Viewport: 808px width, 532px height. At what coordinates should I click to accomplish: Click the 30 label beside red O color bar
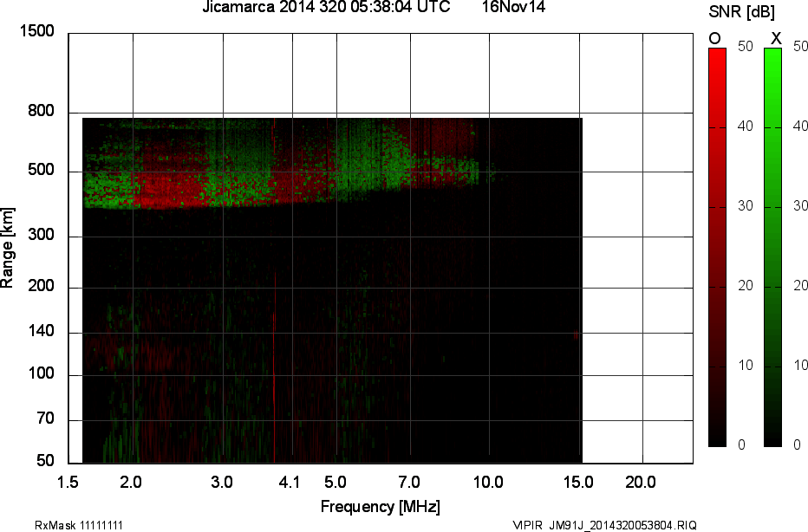pyautogui.click(x=746, y=206)
